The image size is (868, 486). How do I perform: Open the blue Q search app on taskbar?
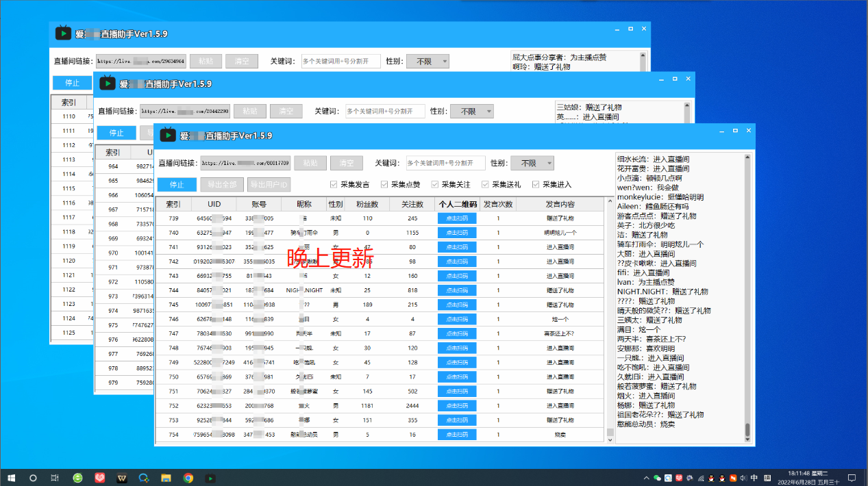(144, 477)
